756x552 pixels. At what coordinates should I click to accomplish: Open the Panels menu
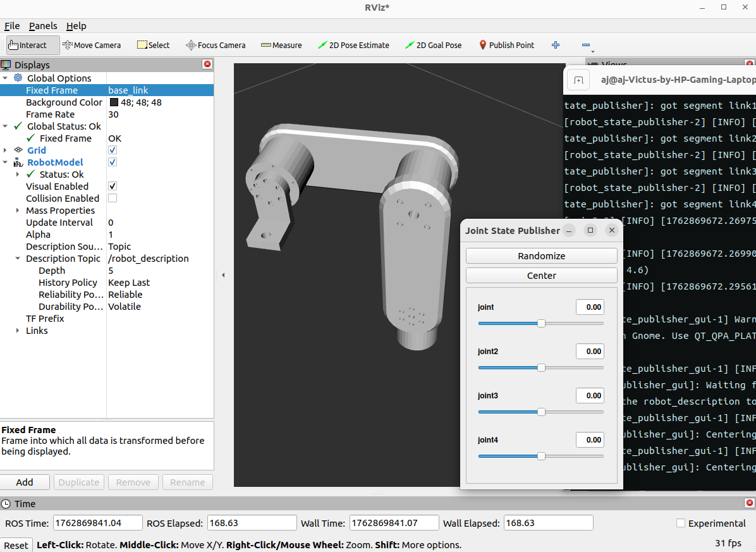tap(43, 26)
